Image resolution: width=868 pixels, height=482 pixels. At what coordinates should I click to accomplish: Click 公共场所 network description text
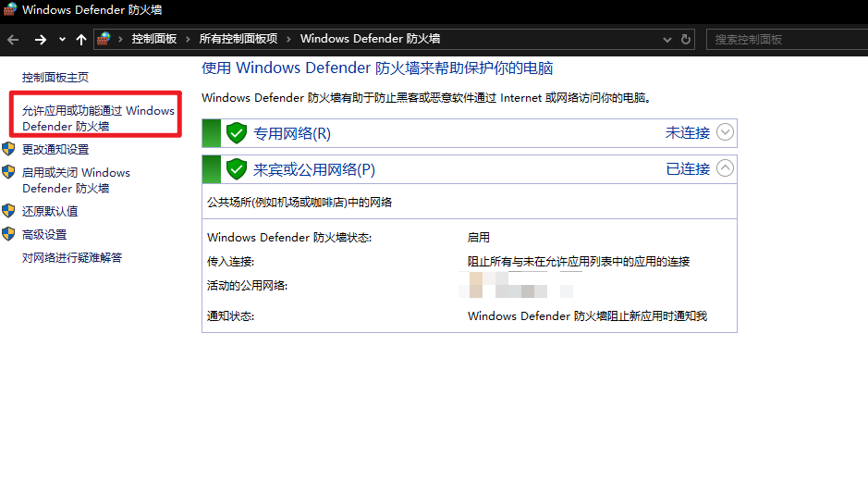[299, 203]
